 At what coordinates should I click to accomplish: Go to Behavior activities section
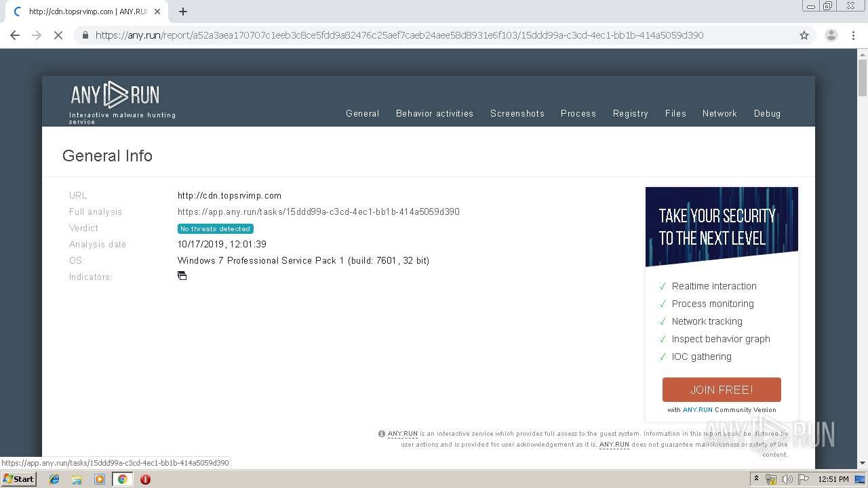coord(435,114)
